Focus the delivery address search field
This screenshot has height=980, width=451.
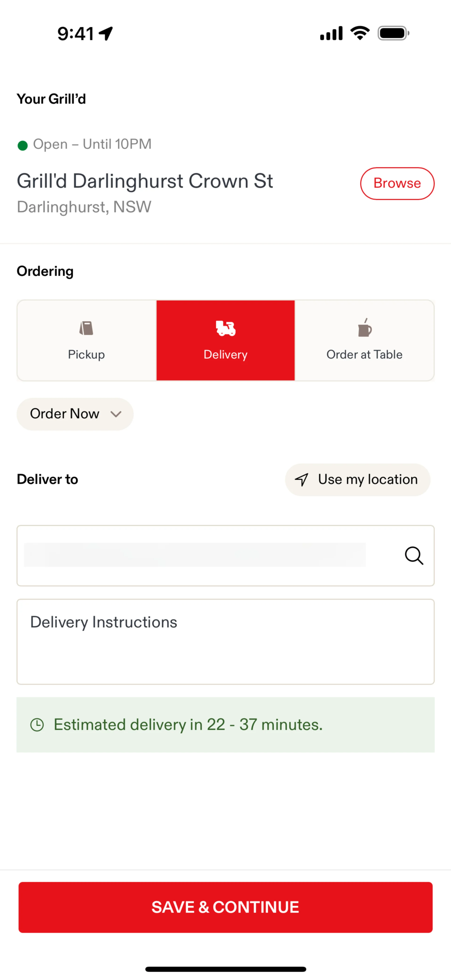coord(195,556)
